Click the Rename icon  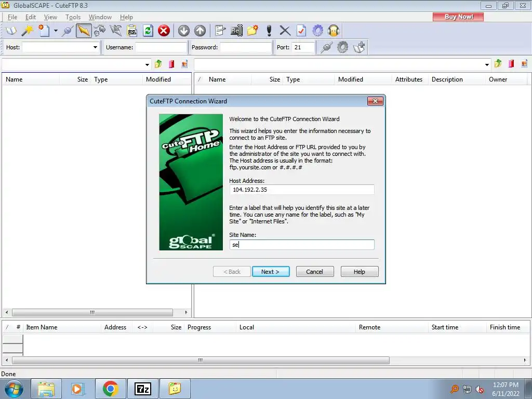click(x=236, y=31)
